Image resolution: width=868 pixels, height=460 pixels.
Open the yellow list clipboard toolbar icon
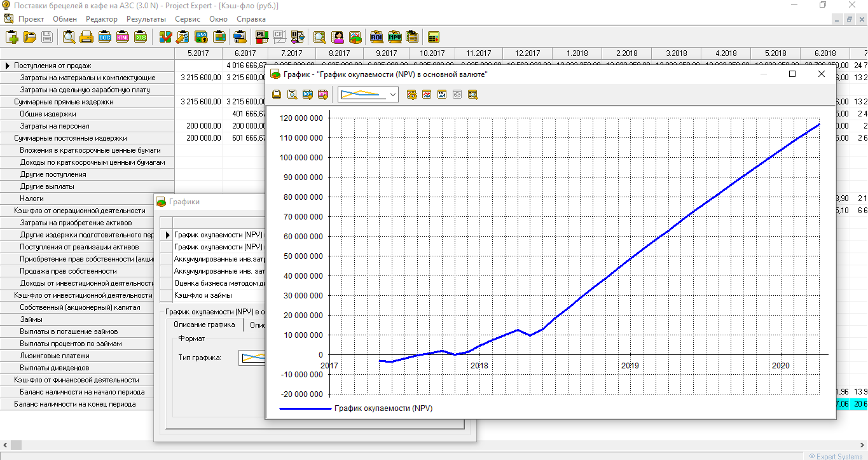tap(413, 36)
